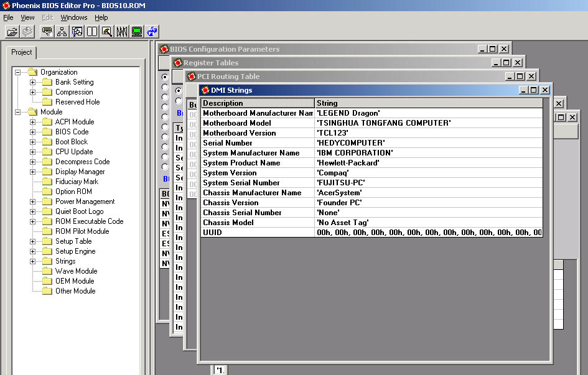Click the zigzag waveform toolbar icon

point(122,31)
